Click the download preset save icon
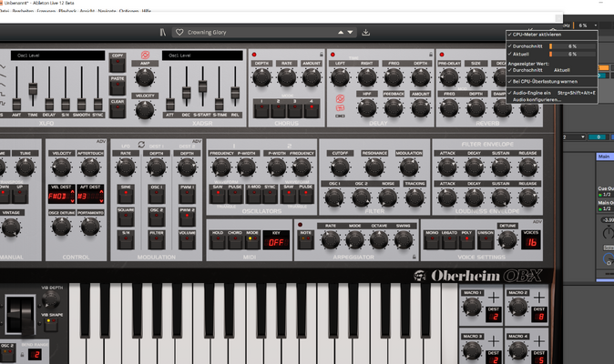This screenshot has width=614, height=364. (365, 33)
